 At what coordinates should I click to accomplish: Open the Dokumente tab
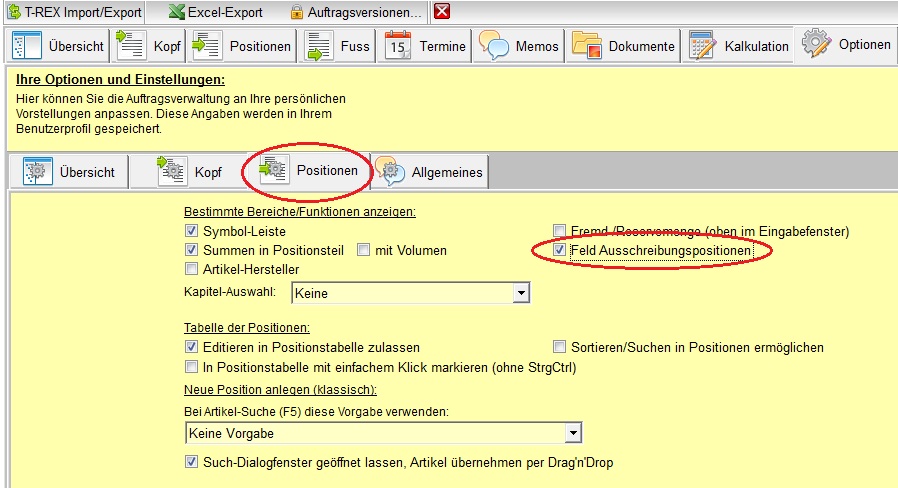tap(623, 46)
